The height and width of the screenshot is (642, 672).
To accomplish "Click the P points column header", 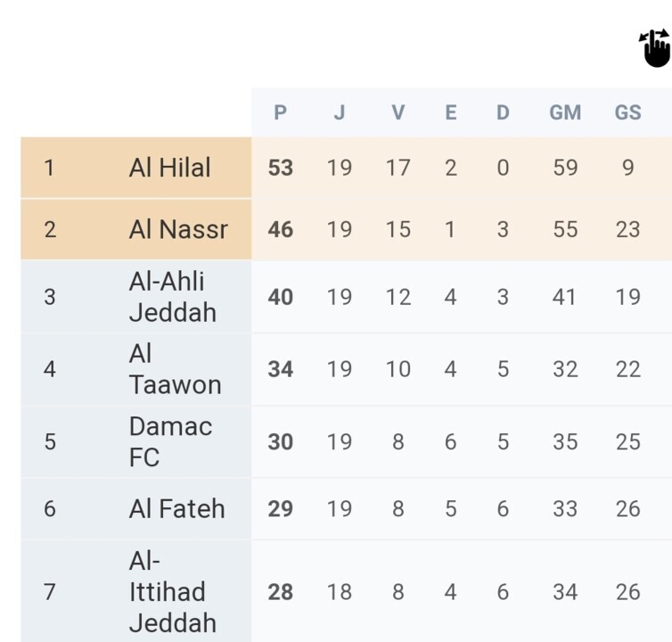I will point(280,112).
